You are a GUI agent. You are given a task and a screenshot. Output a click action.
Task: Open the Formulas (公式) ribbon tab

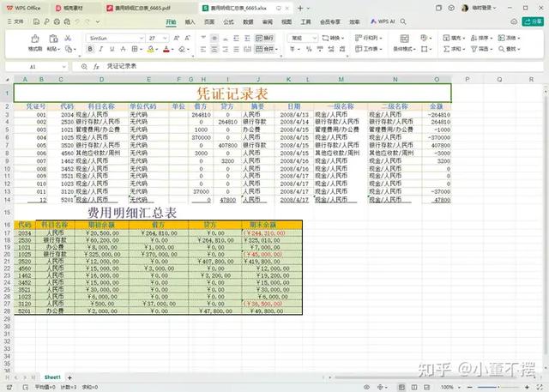coord(228,21)
